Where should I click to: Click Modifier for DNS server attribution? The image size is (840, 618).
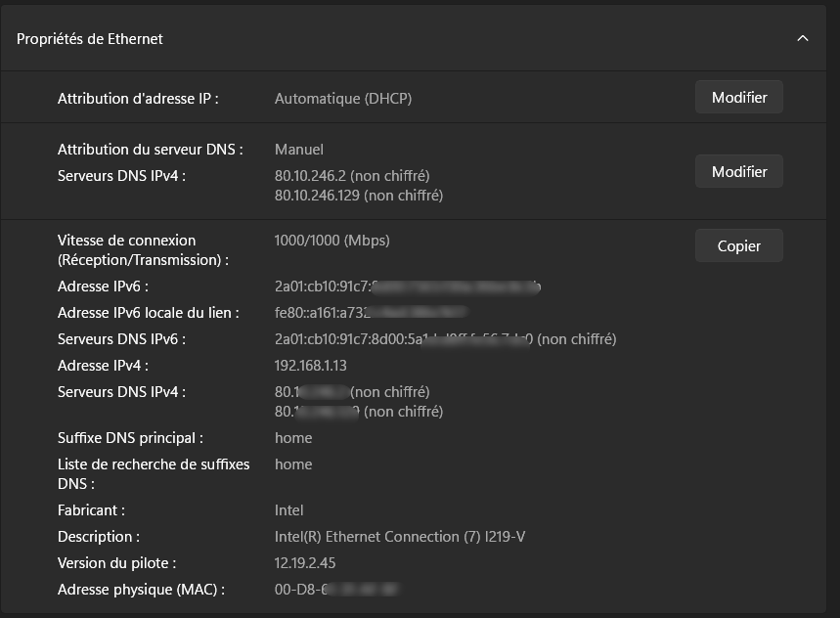coord(739,172)
